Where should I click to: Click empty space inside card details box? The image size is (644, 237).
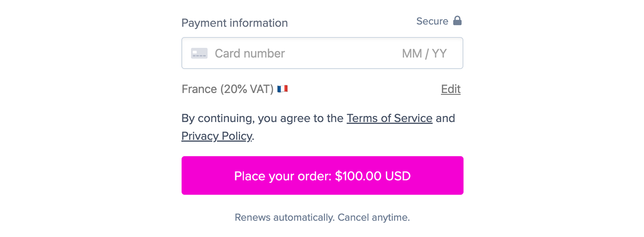(343, 53)
